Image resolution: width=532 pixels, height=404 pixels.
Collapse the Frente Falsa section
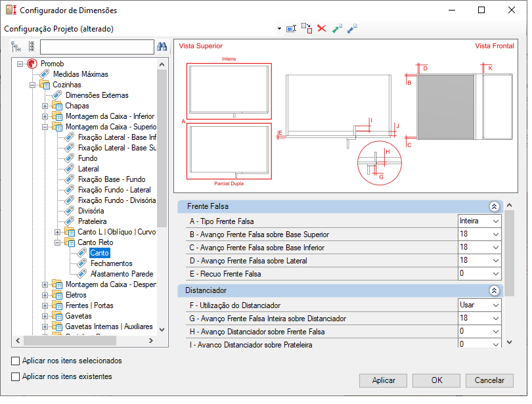(x=494, y=206)
